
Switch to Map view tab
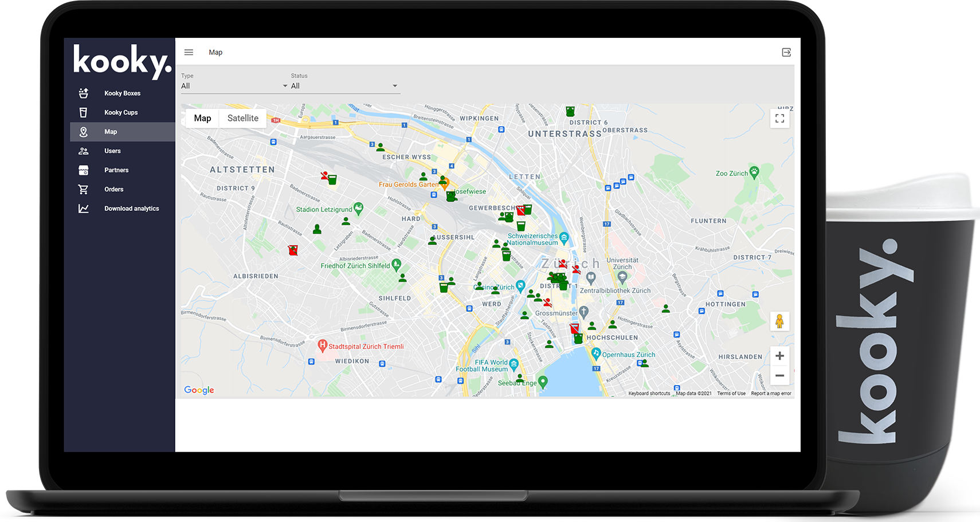[x=202, y=118]
